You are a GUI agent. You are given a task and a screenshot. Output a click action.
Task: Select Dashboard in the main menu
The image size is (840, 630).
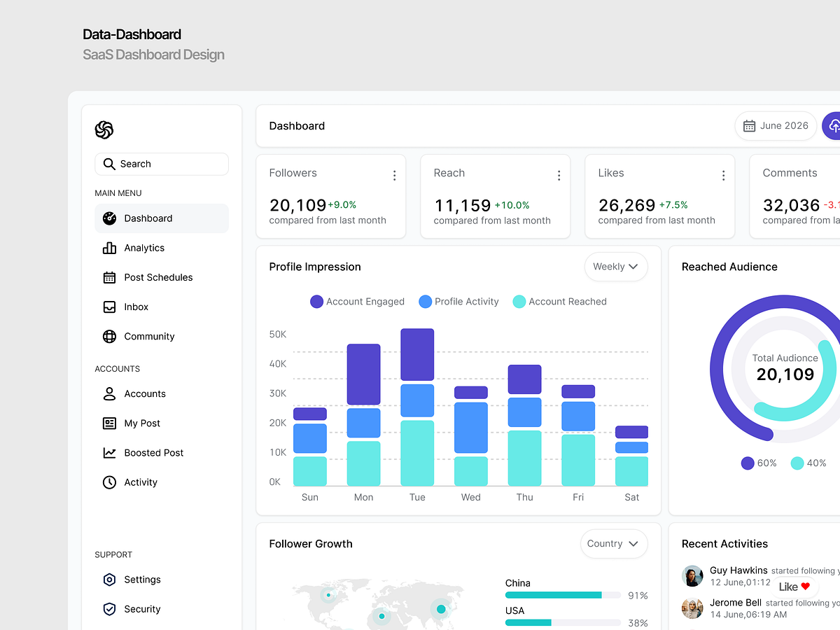(149, 218)
